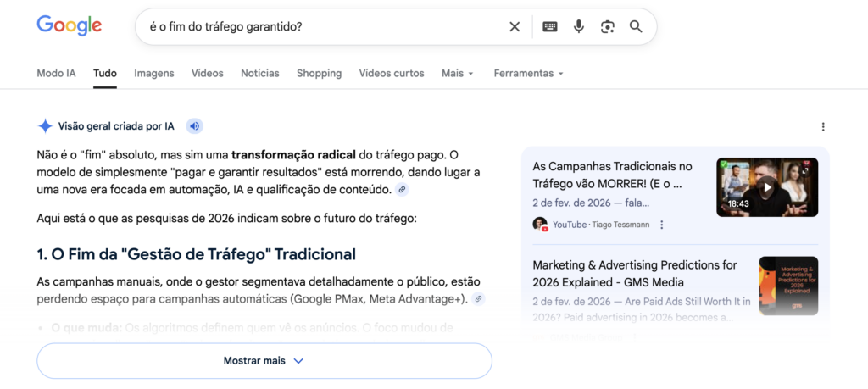Open the on-screen keyboard input tool

pyautogui.click(x=550, y=27)
